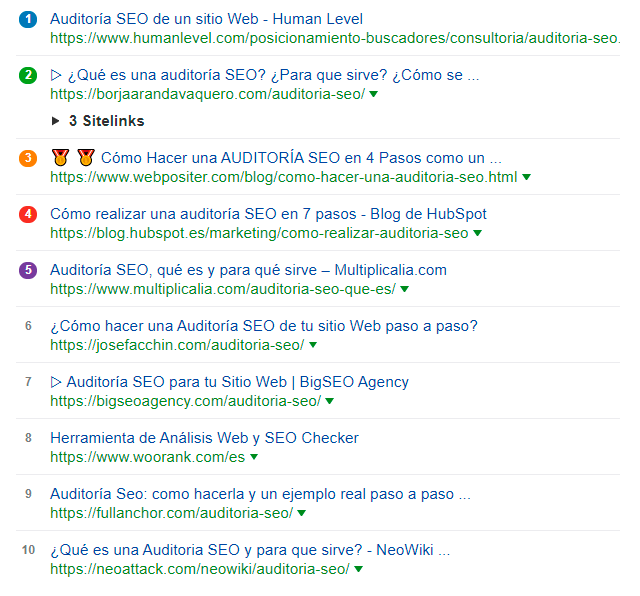
Task: Click the www.woorank.com/es URL
Action: point(148,457)
